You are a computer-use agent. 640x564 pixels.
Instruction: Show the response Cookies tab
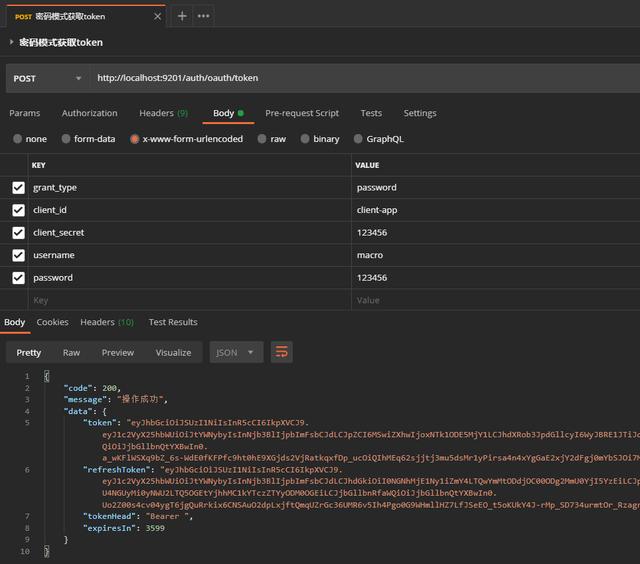52,322
